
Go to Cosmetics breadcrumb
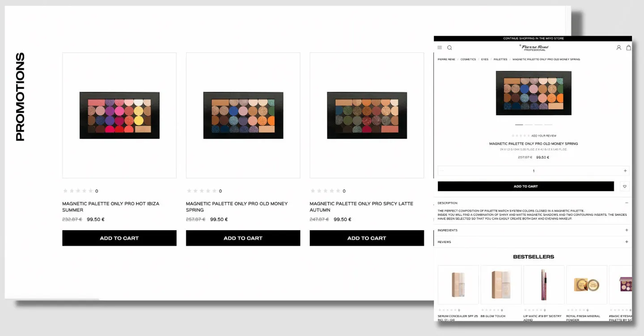[468, 59]
